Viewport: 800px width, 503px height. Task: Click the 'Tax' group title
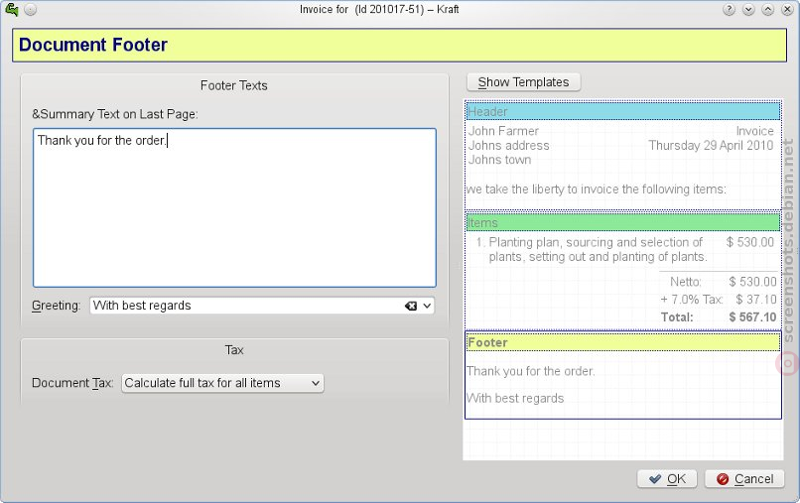[x=234, y=350]
